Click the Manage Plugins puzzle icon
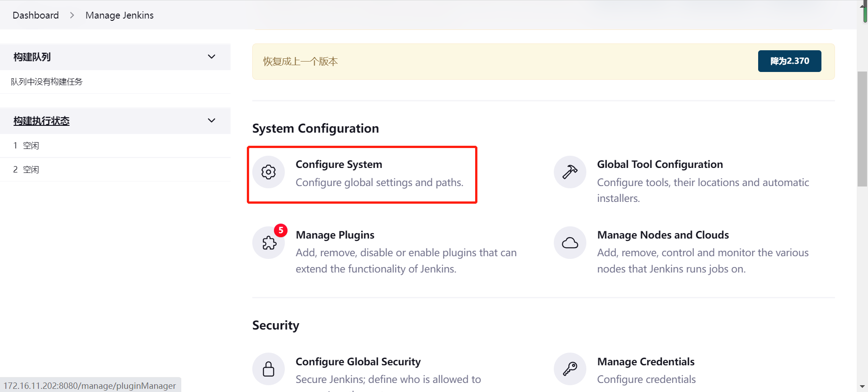 click(269, 243)
